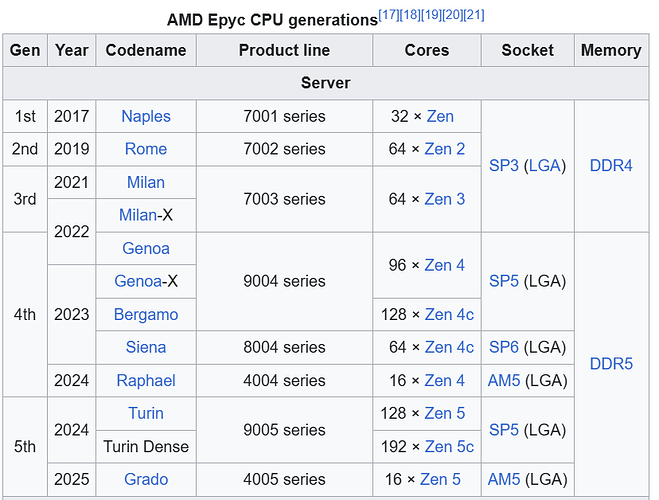Click the Milan link in Milan-X
The image size is (659, 500).
(x=138, y=215)
